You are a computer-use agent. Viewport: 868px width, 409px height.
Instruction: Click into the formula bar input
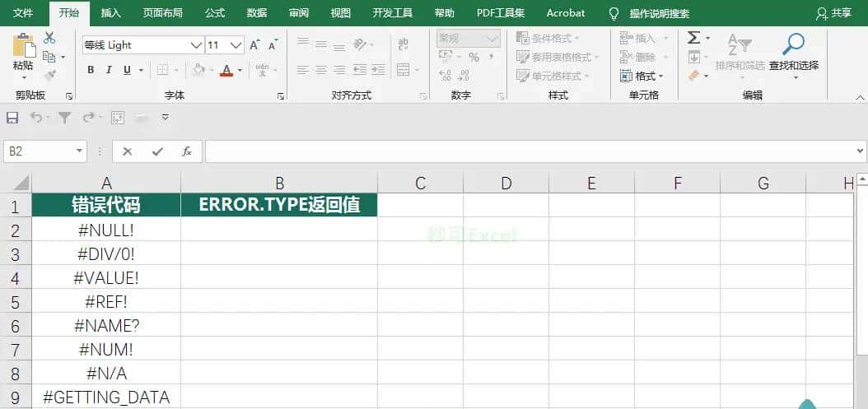coord(529,151)
